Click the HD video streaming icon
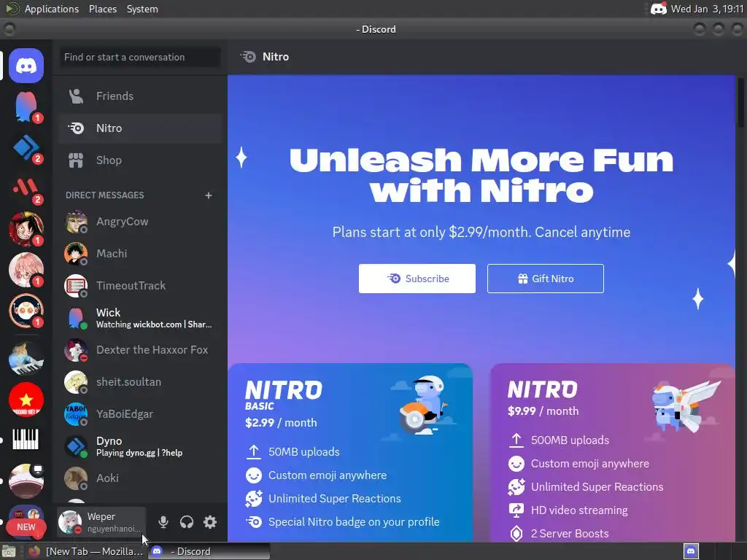 (516, 510)
